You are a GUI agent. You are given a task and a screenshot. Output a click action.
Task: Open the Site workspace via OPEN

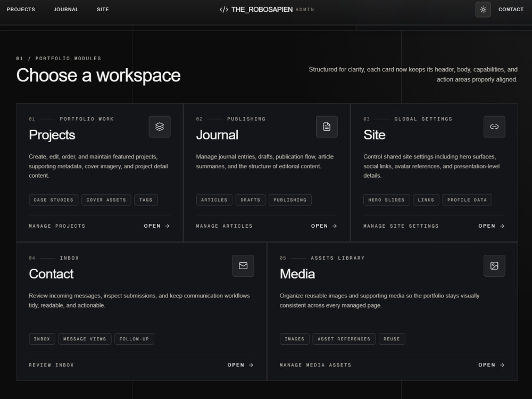[492, 226]
